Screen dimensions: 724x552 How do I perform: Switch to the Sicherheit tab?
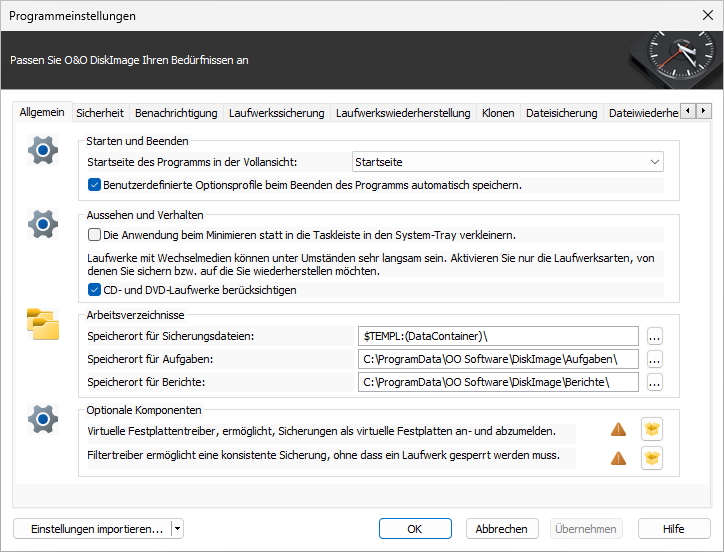tap(100, 113)
